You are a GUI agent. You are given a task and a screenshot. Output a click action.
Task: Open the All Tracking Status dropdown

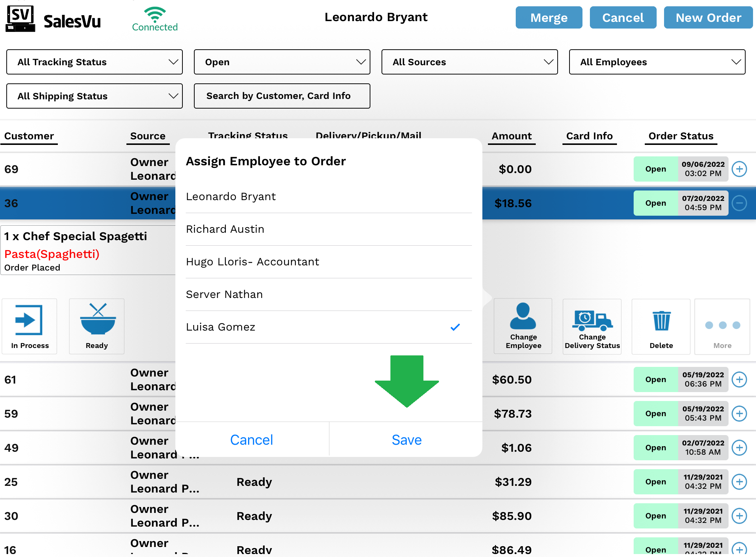pos(95,62)
